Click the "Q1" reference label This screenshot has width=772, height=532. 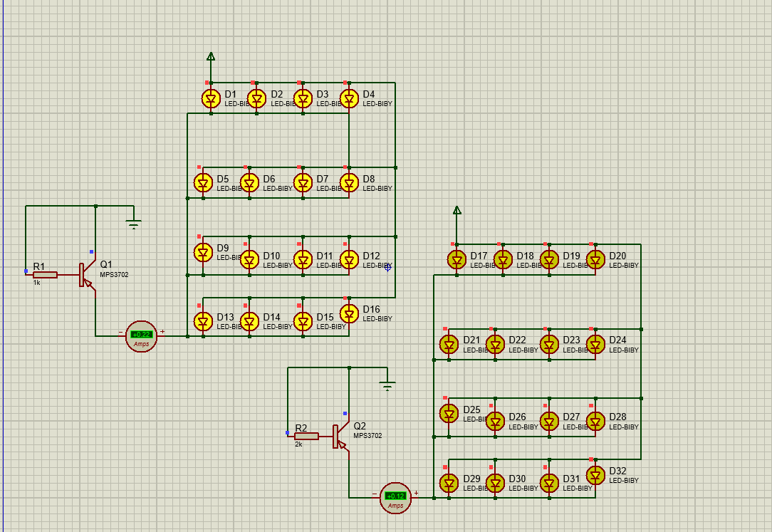coord(106,265)
